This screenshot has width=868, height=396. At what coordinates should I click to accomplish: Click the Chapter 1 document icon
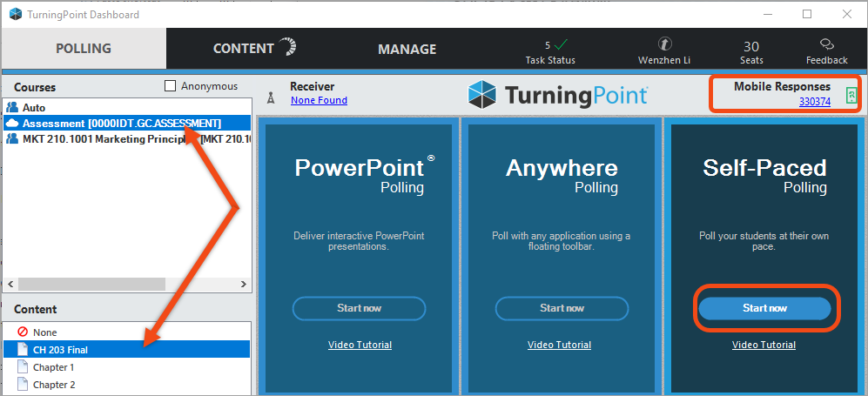[23, 366]
